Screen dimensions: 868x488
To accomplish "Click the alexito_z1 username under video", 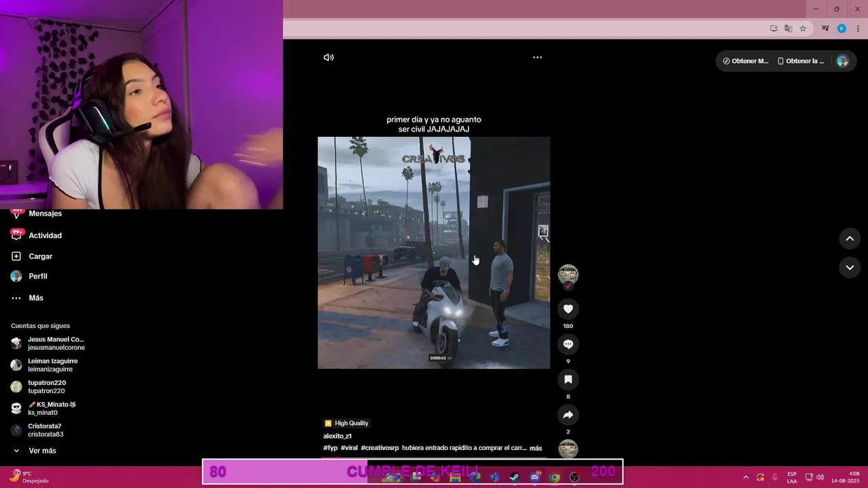I will (337, 436).
